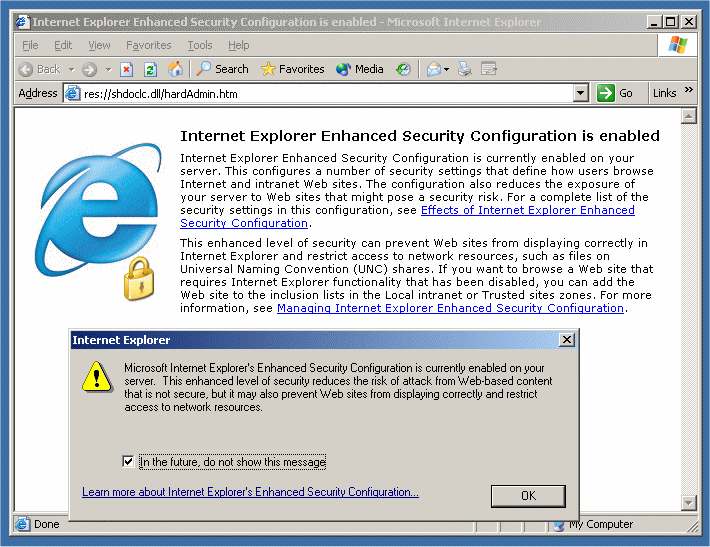Open the History icon in toolbar

pos(403,69)
